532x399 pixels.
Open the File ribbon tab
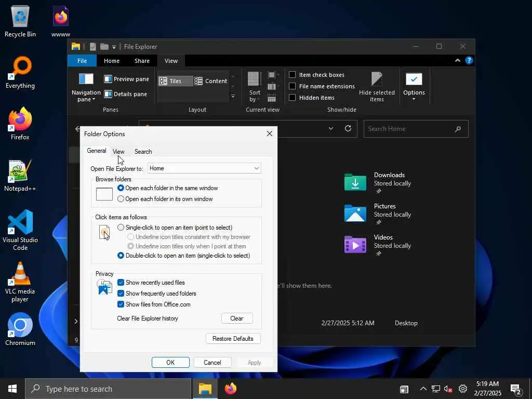[82, 61]
